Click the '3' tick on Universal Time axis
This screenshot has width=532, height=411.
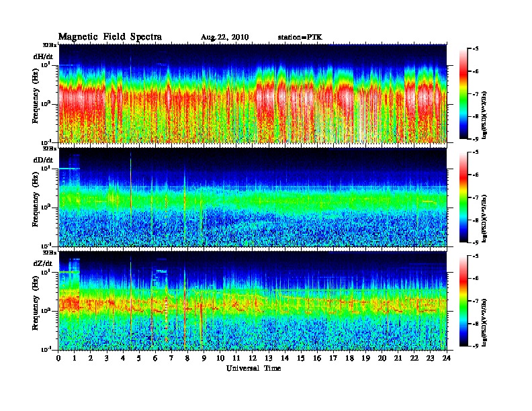coord(107,359)
